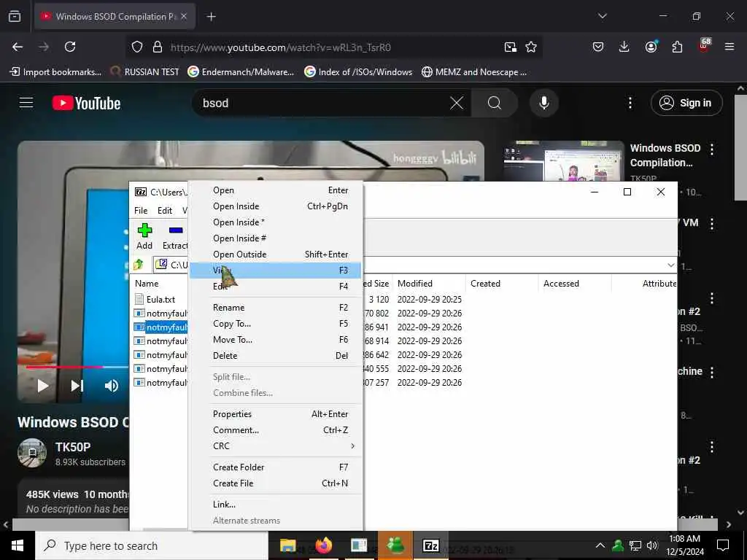747x560 pixels.
Task: Open the TK50P channel name link
Action: pyautogui.click(x=72, y=447)
